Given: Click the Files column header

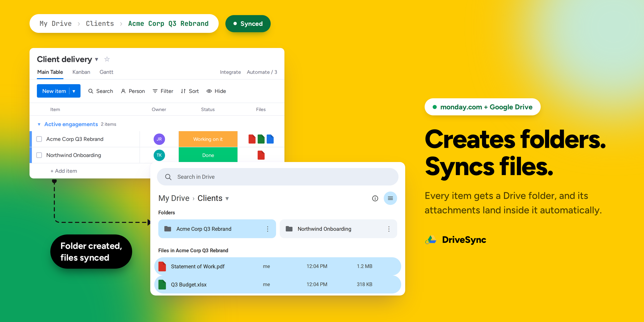Looking at the screenshot, I should [x=261, y=109].
